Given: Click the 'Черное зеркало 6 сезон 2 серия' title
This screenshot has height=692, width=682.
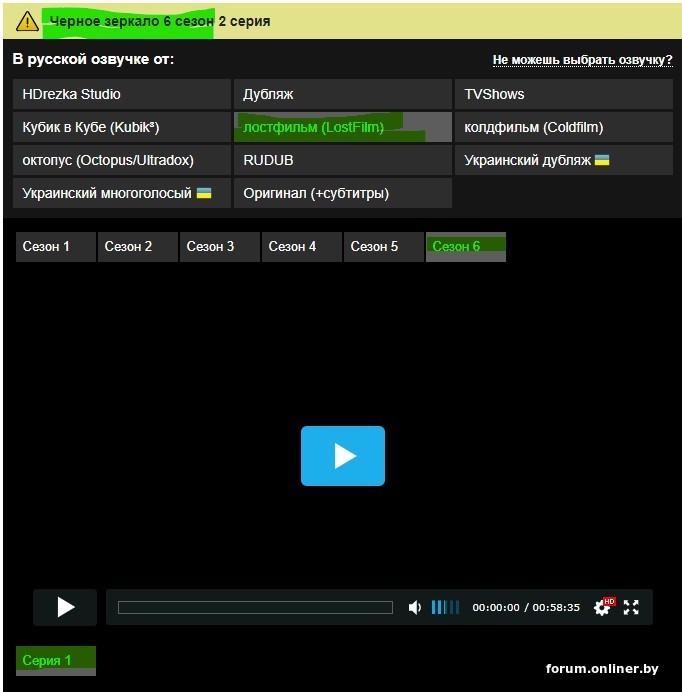Looking at the screenshot, I should click(x=159, y=21).
